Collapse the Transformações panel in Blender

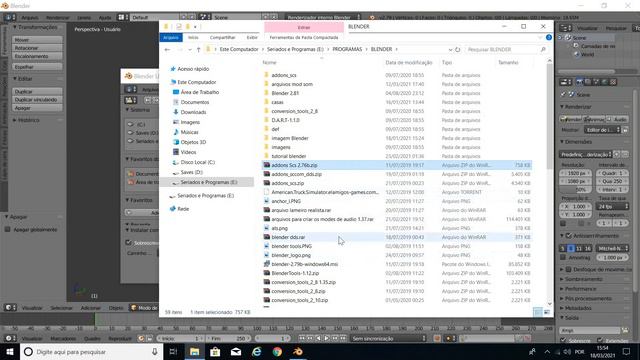point(15,27)
